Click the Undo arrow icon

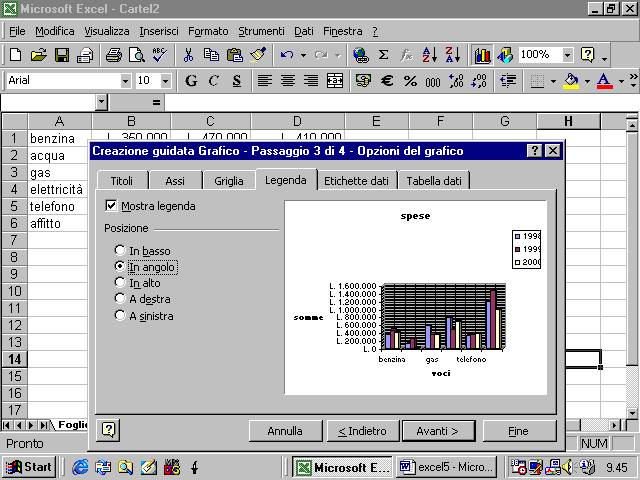(287, 55)
